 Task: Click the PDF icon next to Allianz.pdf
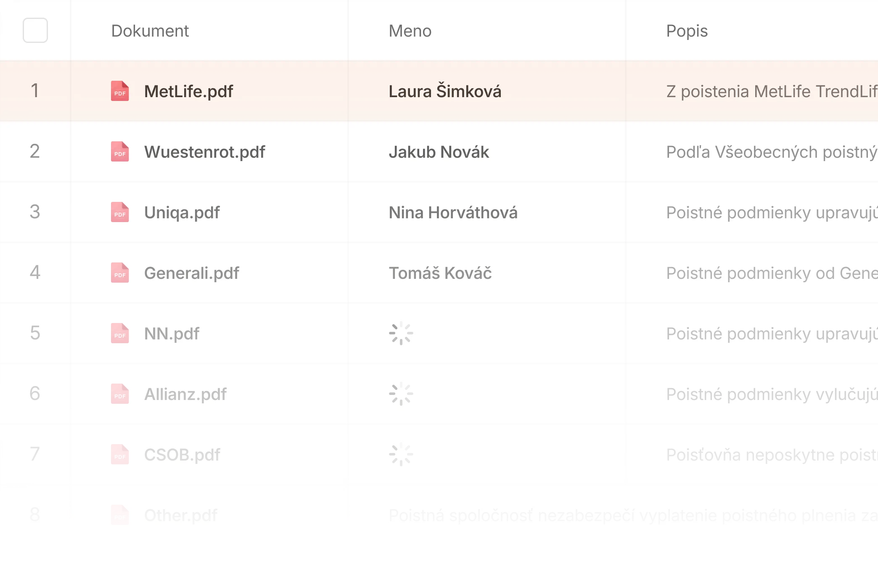[120, 394]
